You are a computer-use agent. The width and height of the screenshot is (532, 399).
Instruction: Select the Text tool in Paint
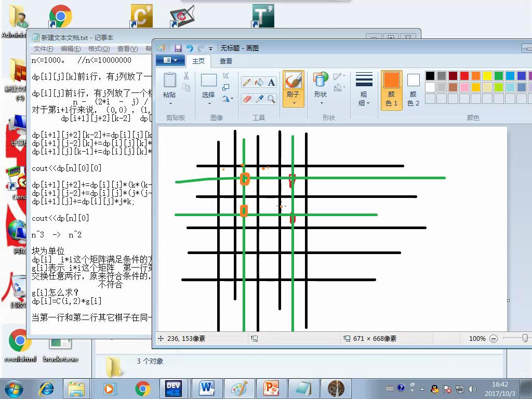271,82
